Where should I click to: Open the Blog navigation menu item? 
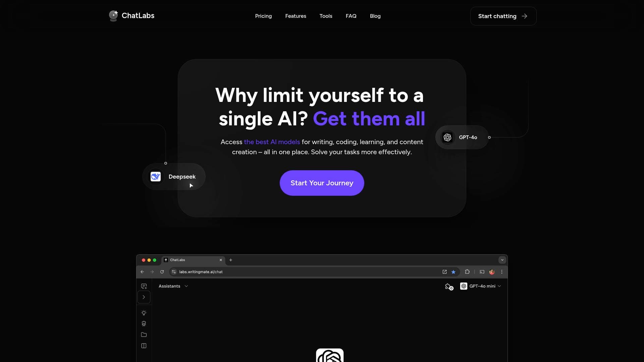click(x=375, y=16)
